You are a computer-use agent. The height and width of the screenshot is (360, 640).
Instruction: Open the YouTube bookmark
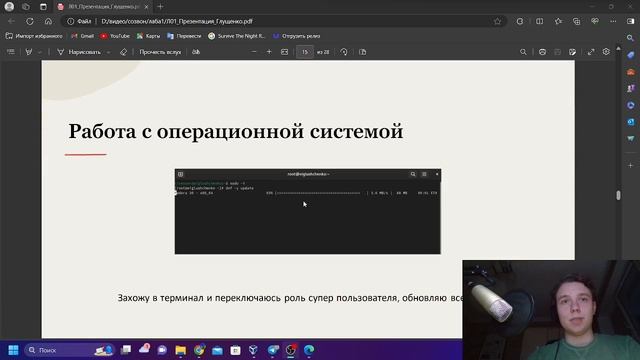(x=115, y=36)
